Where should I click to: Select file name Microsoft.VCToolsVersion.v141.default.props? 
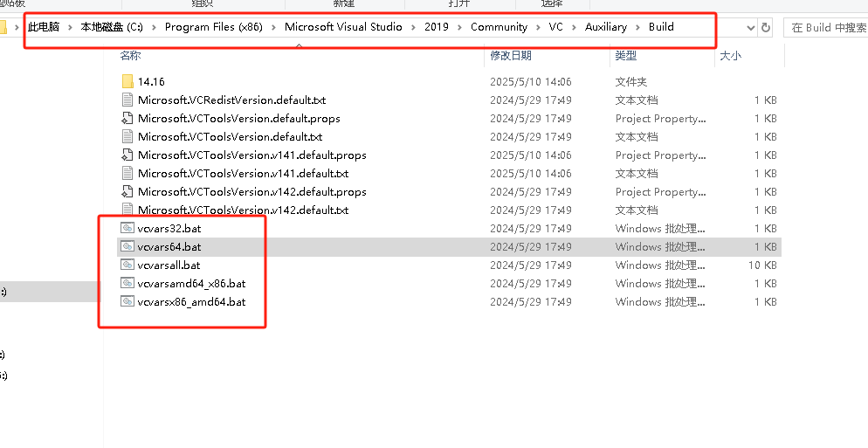(251, 155)
